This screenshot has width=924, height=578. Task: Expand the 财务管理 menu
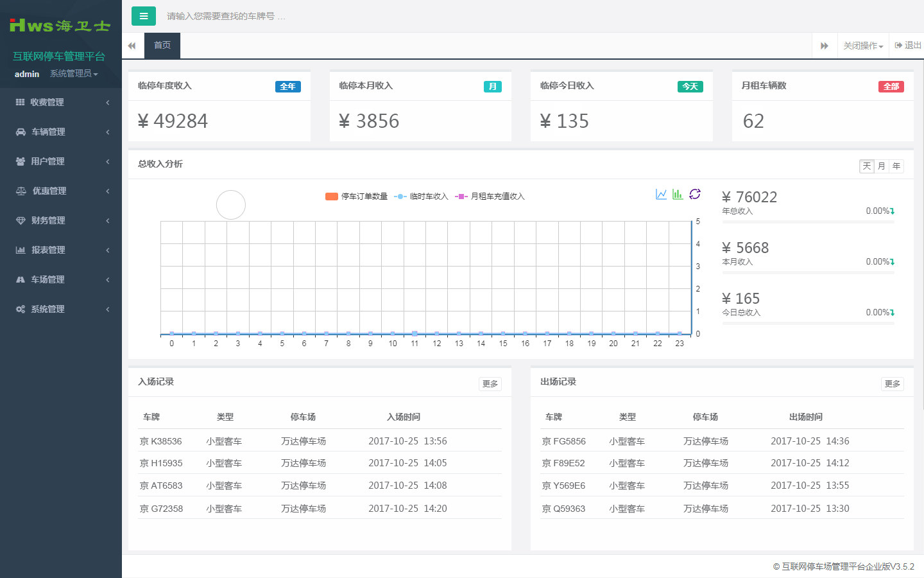pos(61,220)
